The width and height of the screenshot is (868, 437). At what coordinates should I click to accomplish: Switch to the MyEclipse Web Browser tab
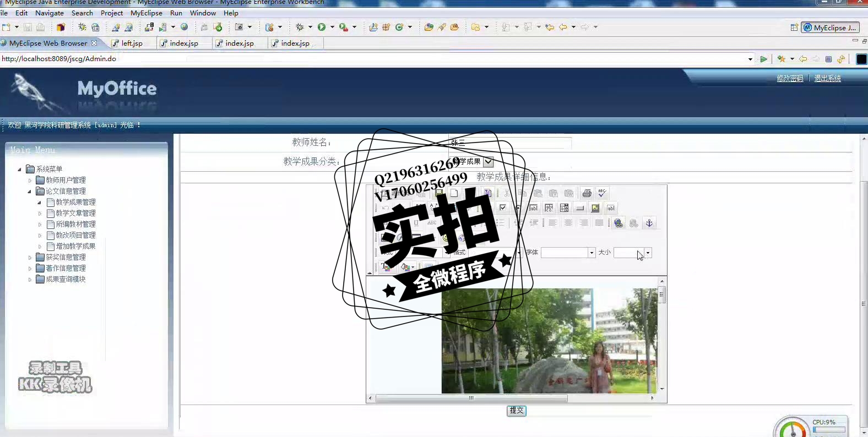coord(48,43)
